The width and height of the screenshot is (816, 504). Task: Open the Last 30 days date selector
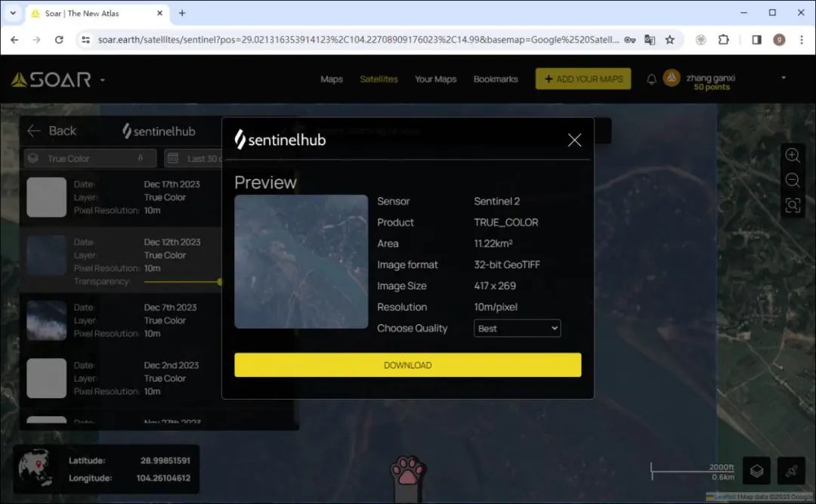193,158
